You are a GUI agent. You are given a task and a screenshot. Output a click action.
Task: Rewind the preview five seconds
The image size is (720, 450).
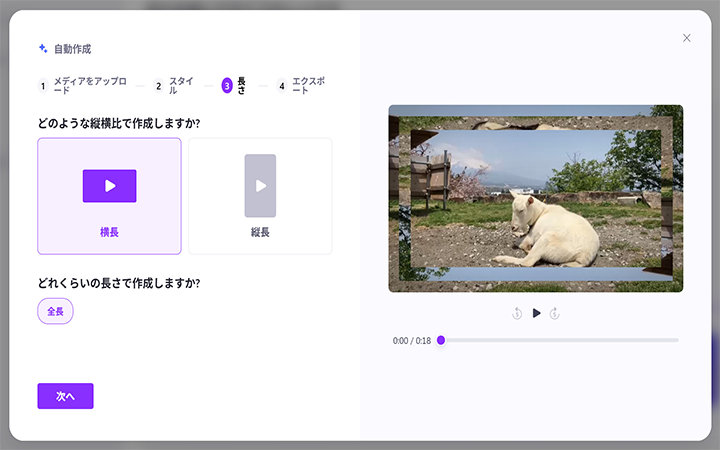pos(517,313)
